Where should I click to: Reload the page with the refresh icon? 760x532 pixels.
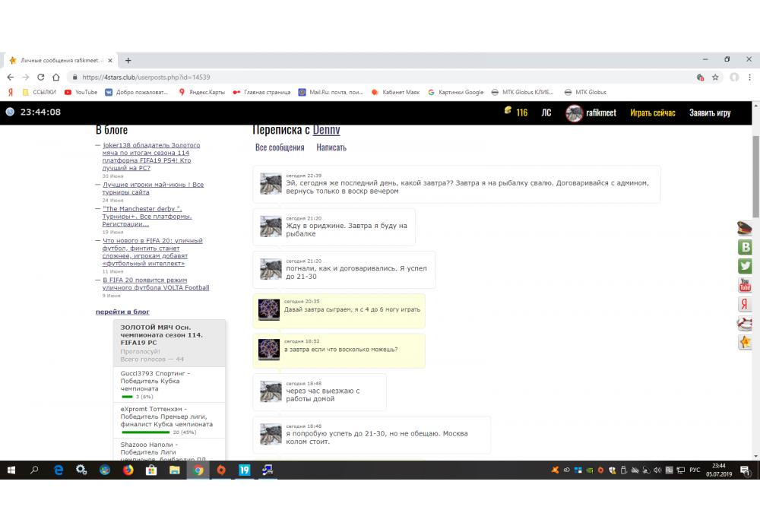[x=41, y=78]
